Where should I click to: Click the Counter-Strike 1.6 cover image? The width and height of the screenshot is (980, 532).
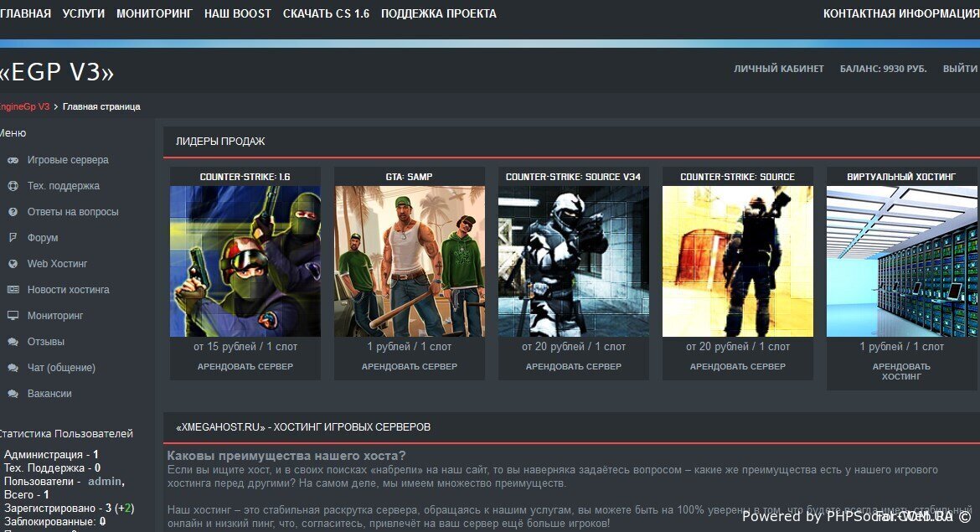245,261
